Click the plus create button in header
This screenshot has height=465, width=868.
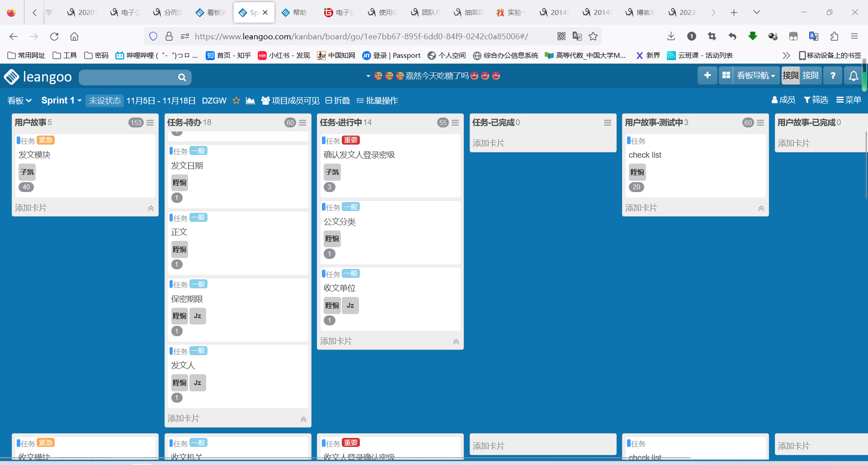pyautogui.click(x=708, y=75)
